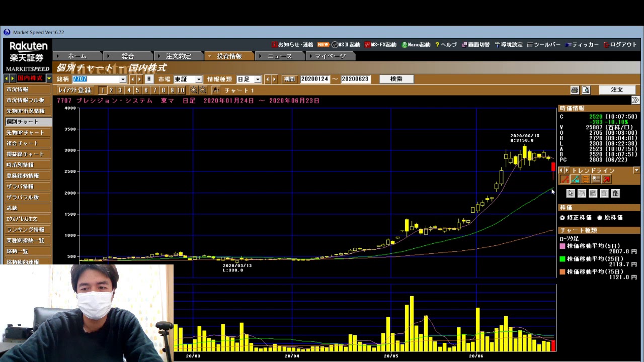Click the green 25-day moving average swatch

pos(562,259)
